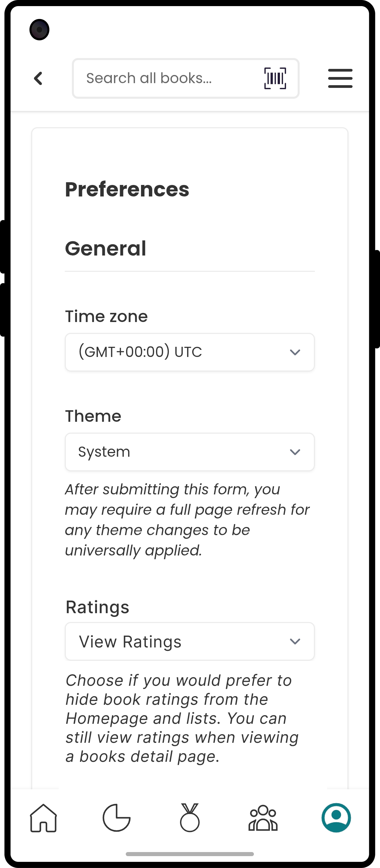Screen dimensions: 380x868
Task: Click the theme refresh note text
Action: click(x=187, y=520)
